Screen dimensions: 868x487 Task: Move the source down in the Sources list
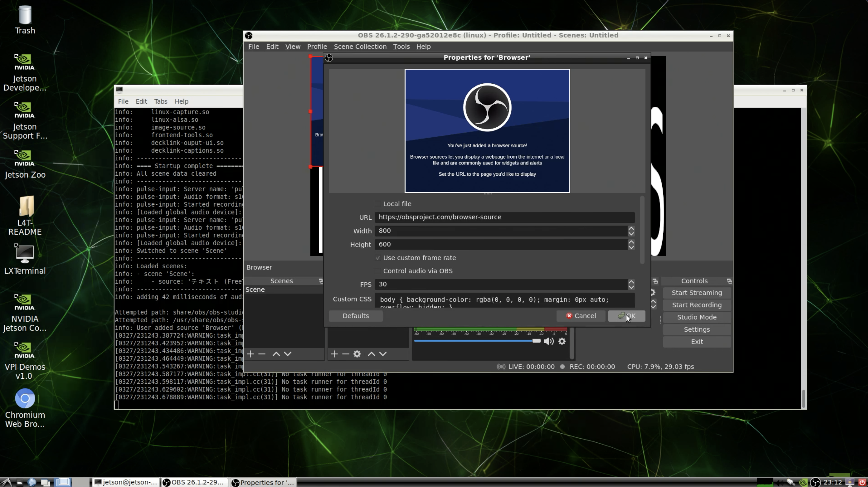pyautogui.click(x=383, y=354)
